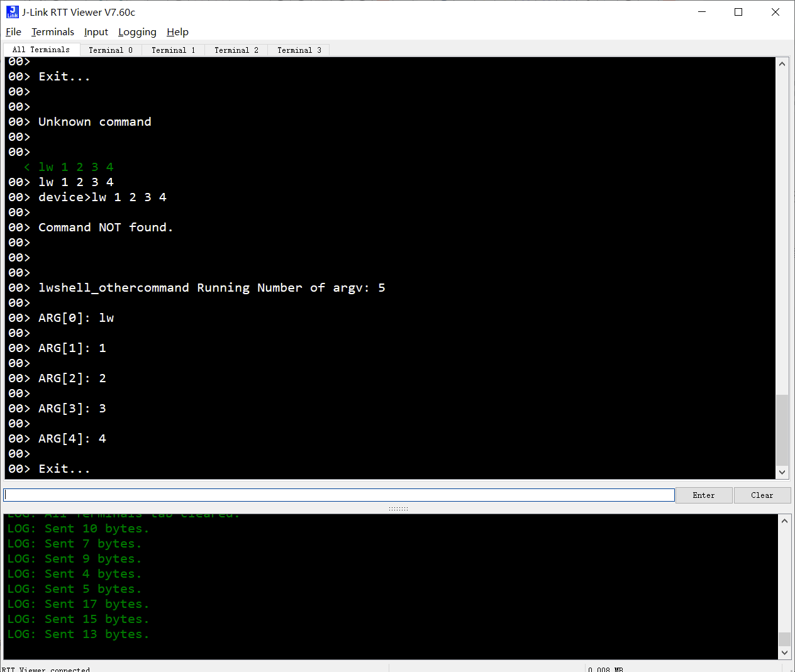The height and width of the screenshot is (672, 795).
Task: Click the J-Link application icon in title bar
Action: point(12,12)
